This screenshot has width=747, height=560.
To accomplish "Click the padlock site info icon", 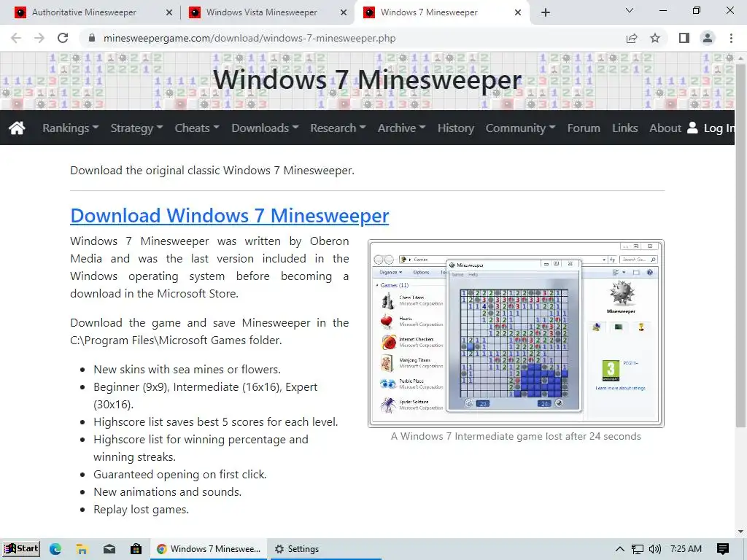I will pyautogui.click(x=92, y=38).
